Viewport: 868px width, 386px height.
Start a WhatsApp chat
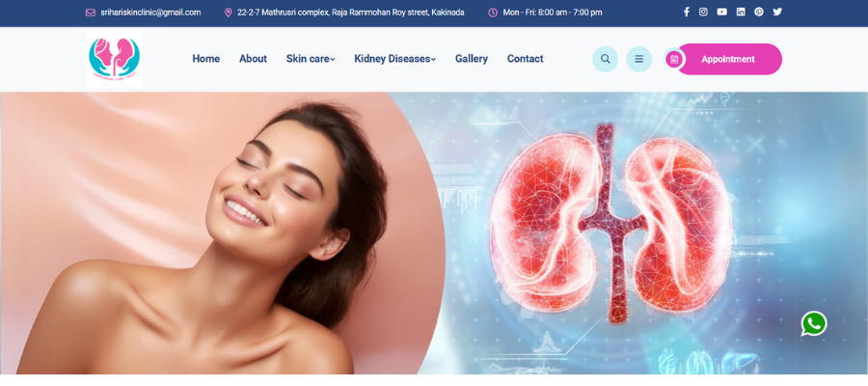coord(813,324)
